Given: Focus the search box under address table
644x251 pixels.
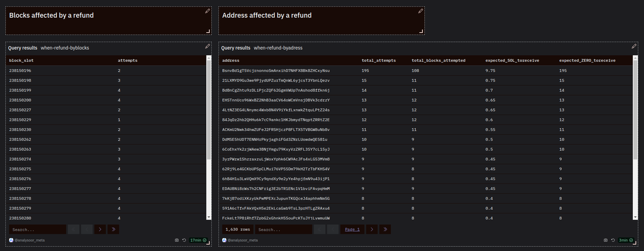Looking at the screenshot, I should pos(284,230).
